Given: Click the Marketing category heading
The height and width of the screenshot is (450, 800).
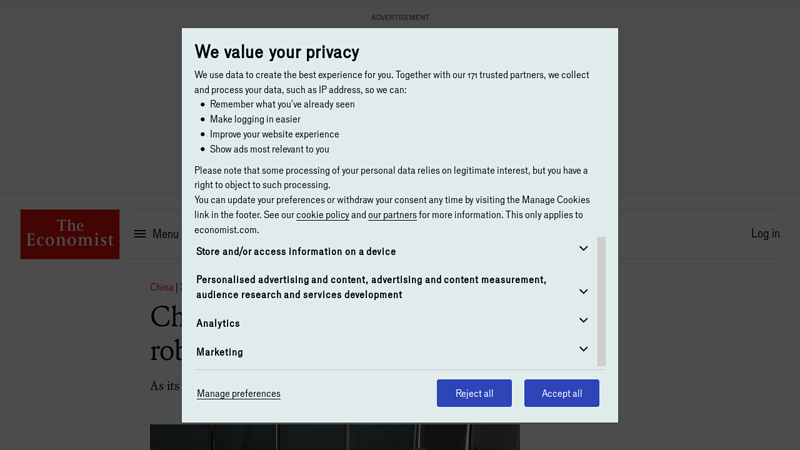Looking at the screenshot, I should point(219,352).
